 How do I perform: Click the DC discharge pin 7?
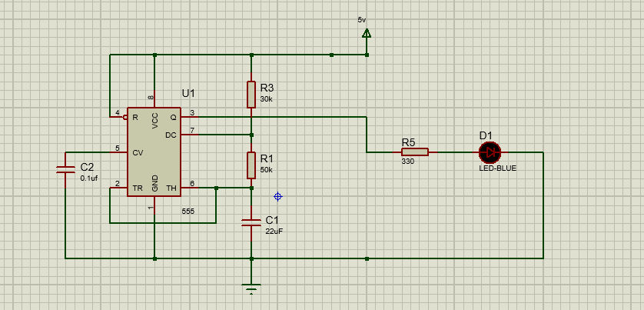190,135
